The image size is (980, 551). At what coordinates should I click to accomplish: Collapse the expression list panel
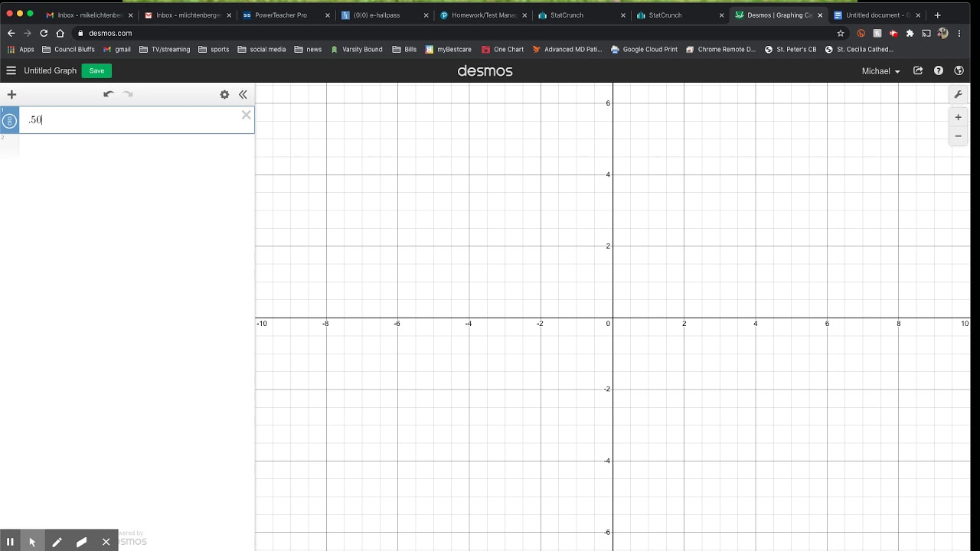click(243, 95)
